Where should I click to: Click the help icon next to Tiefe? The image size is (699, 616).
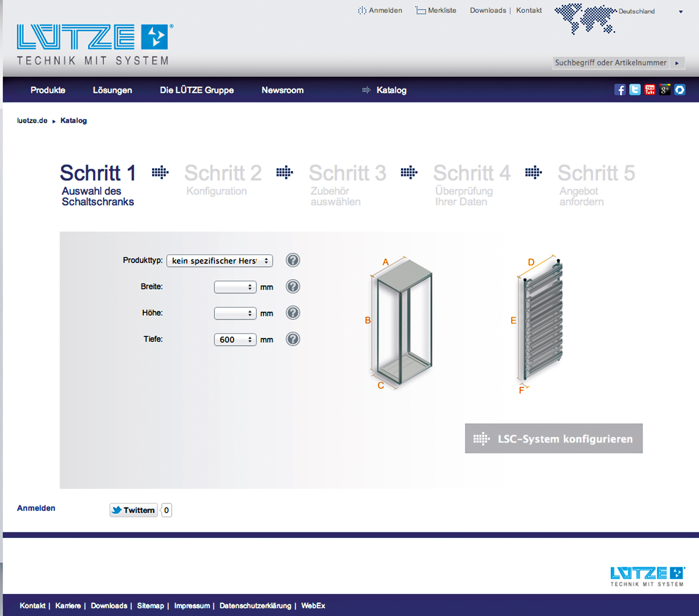(293, 339)
